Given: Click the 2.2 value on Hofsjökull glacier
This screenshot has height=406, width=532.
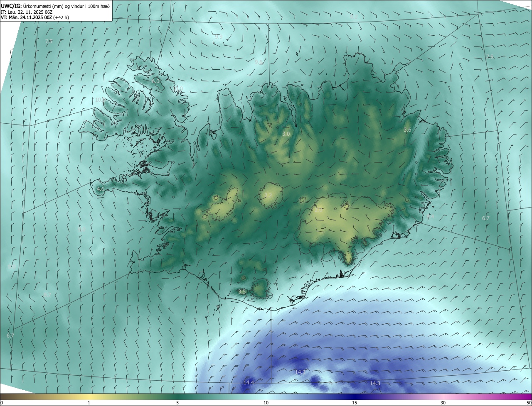Looking at the screenshot, I should pyautogui.click(x=268, y=196).
